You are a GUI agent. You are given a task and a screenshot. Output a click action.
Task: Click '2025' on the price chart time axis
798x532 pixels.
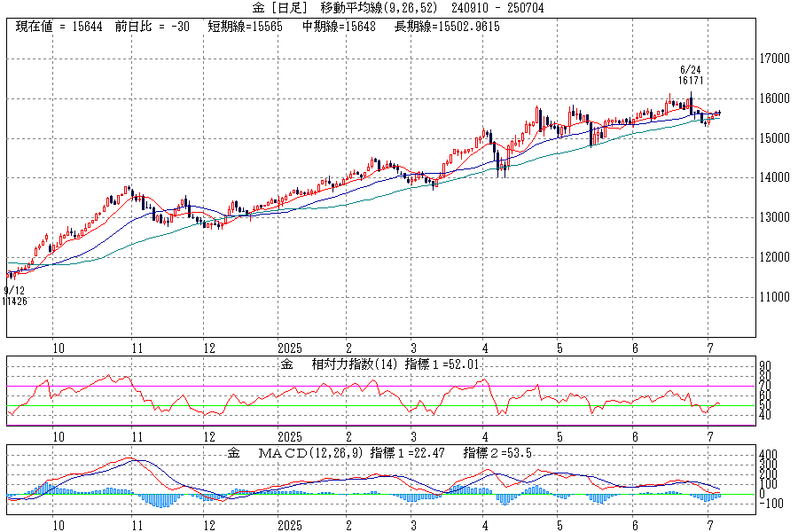tap(290, 348)
